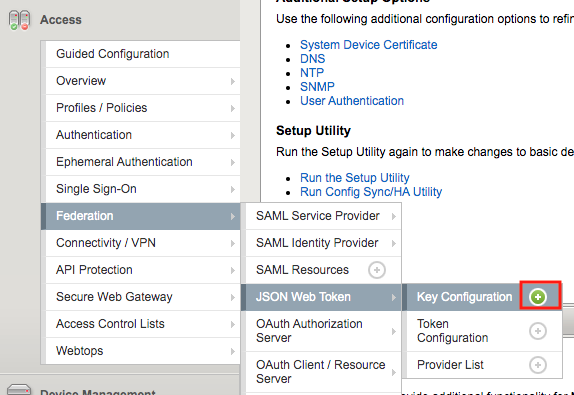574x395 pixels.
Task: Expand the Secure Web Gateway arrow
Action: click(x=233, y=298)
